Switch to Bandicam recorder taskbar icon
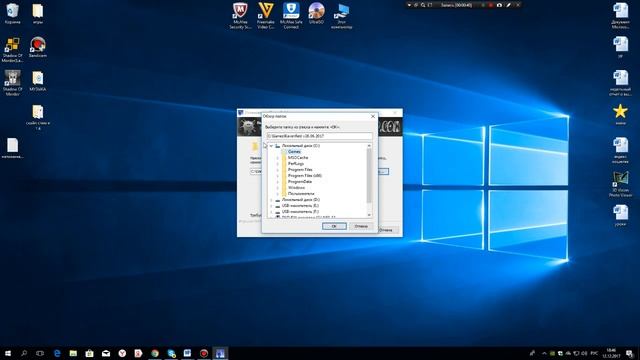 (204, 353)
